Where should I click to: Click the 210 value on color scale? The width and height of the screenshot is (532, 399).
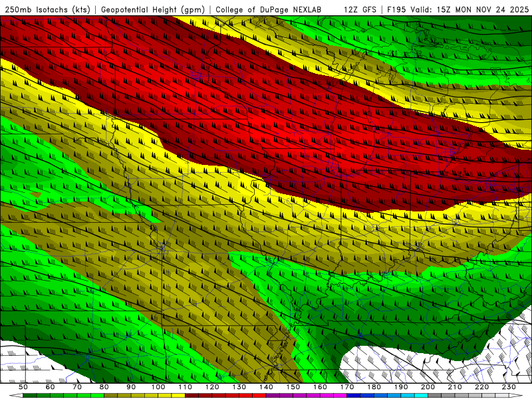click(455, 387)
